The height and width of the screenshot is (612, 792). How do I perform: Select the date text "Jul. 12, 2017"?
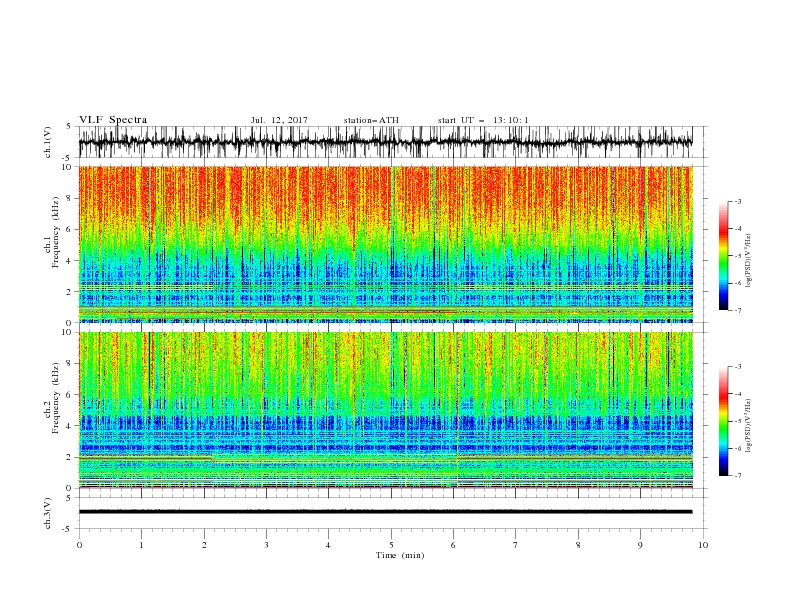click(x=279, y=120)
